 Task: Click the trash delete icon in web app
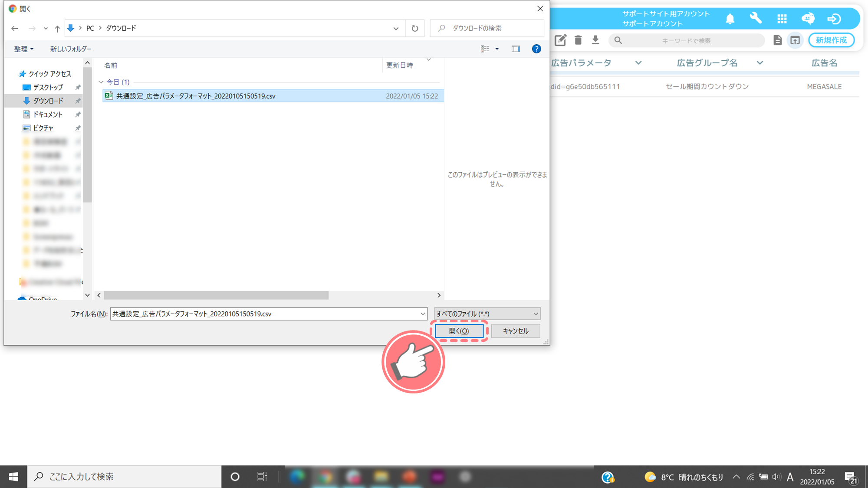(x=578, y=40)
